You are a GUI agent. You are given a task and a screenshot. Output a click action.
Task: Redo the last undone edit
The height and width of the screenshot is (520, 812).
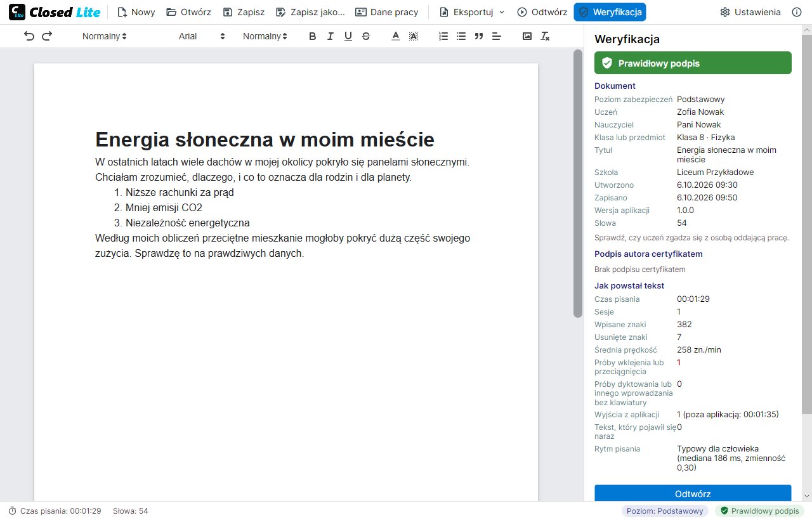click(x=47, y=36)
